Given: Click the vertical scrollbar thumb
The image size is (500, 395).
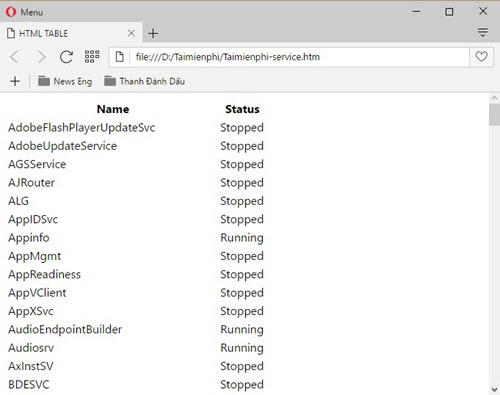Looking at the screenshot, I should [494, 114].
